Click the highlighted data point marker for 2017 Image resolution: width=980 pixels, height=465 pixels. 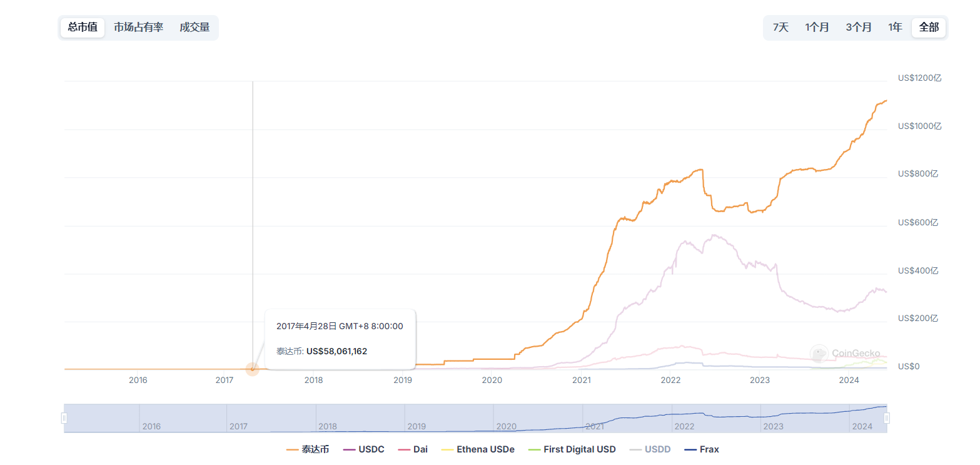(253, 369)
